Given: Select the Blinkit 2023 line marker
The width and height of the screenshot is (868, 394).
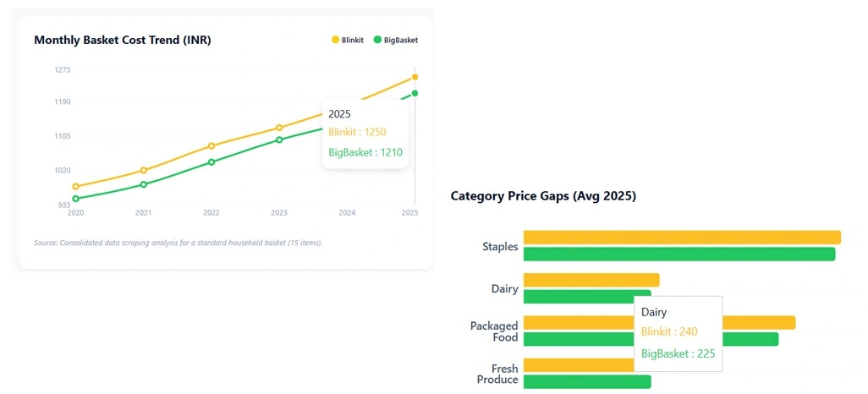Looking at the screenshot, I should 279,128.
